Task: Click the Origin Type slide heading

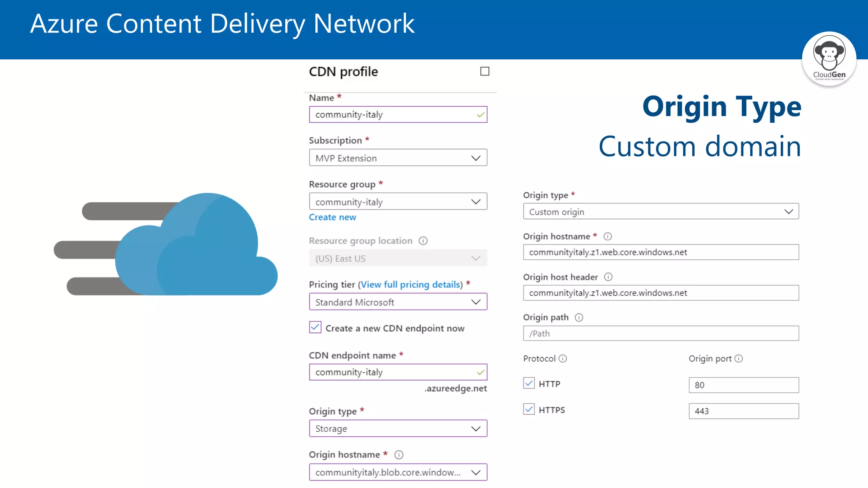Action: click(x=722, y=106)
